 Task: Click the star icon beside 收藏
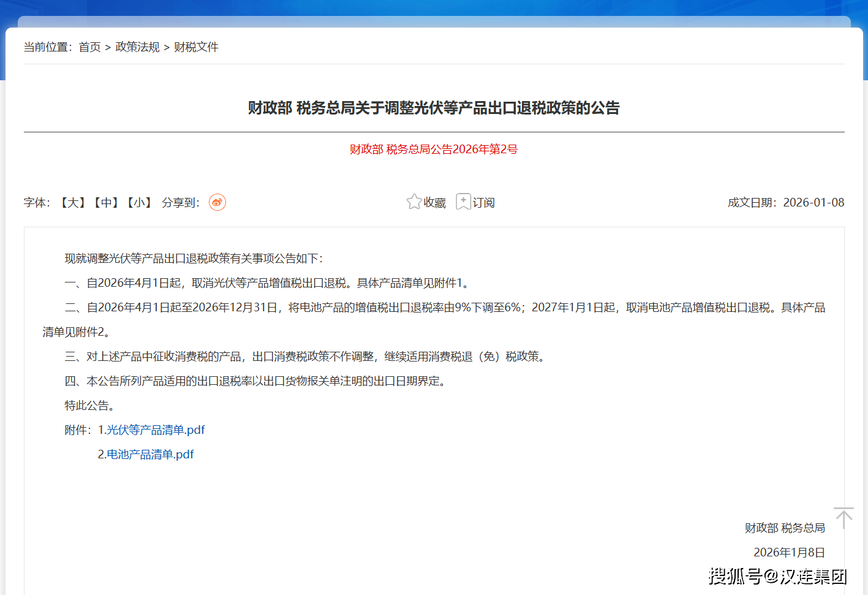[x=414, y=202]
